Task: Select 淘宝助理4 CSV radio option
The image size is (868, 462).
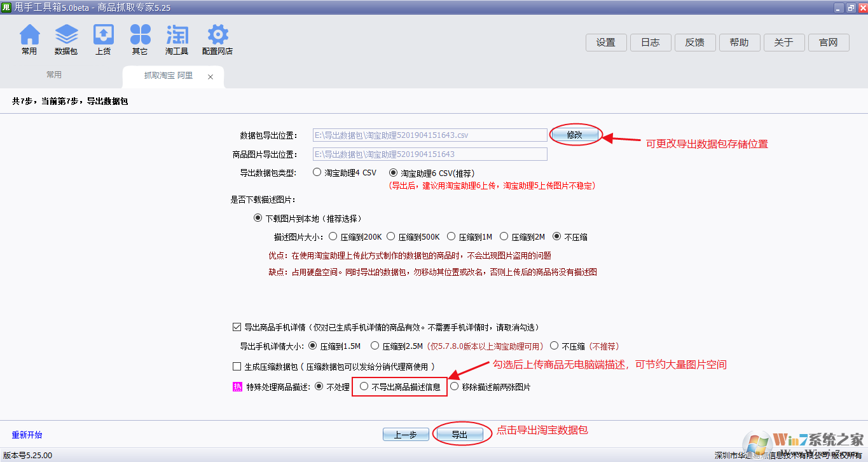Action: point(317,172)
